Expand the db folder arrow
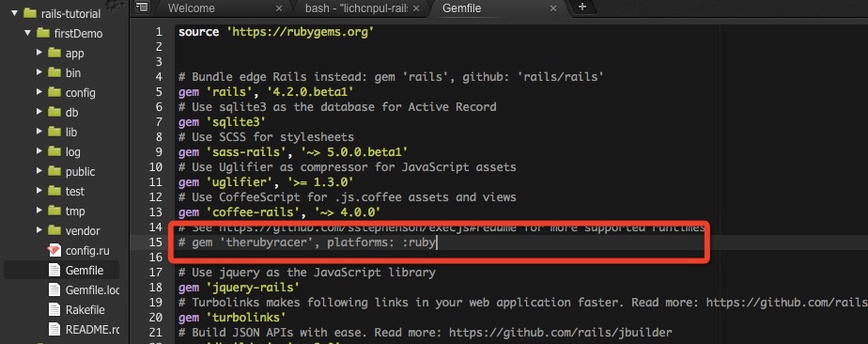The image size is (868, 344). (x=39, y=112)
